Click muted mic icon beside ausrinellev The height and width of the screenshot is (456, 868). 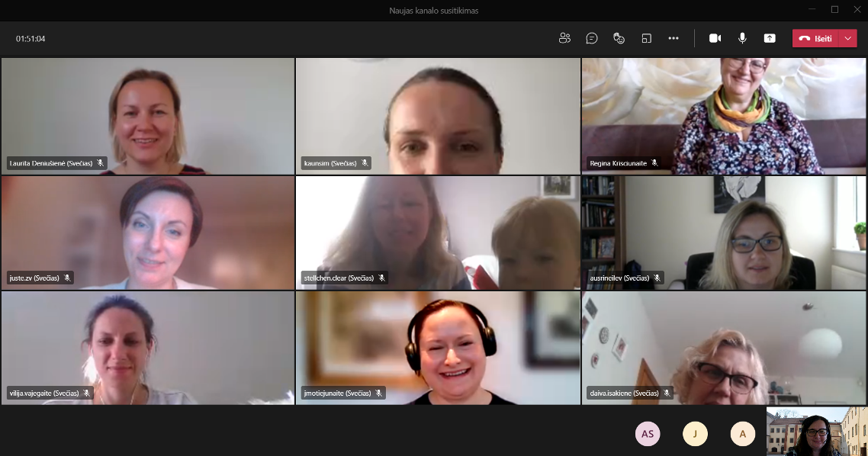pos(656,278)
